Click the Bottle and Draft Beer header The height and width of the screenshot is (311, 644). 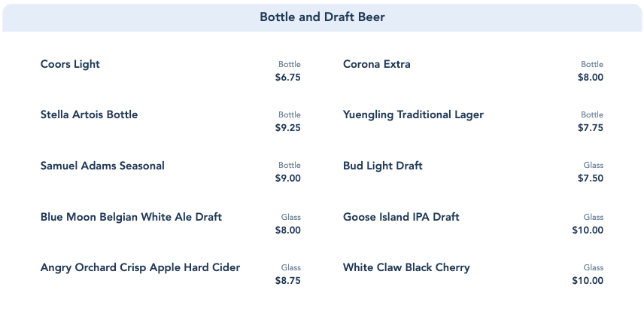click(322, 17)
